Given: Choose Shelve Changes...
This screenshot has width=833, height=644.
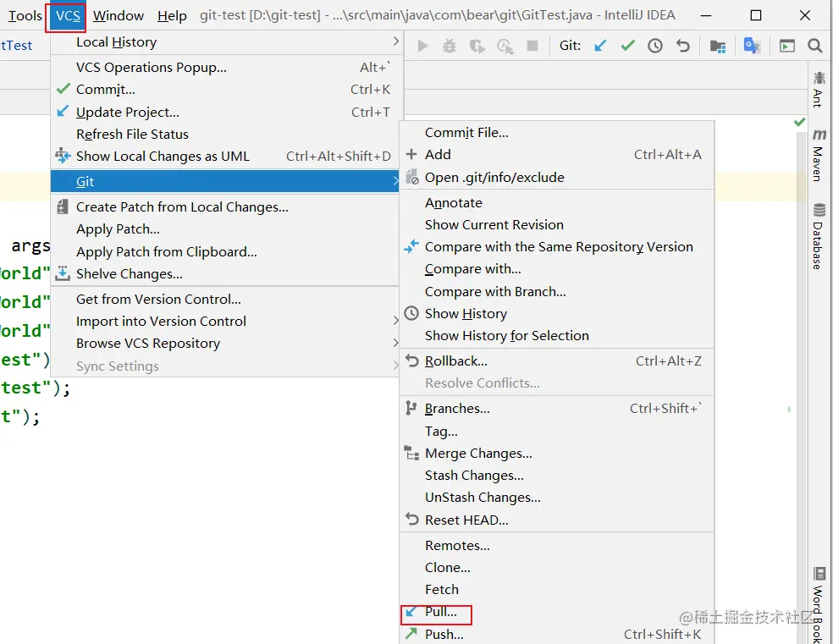Looking at the screenshot, I should point(224,274).
